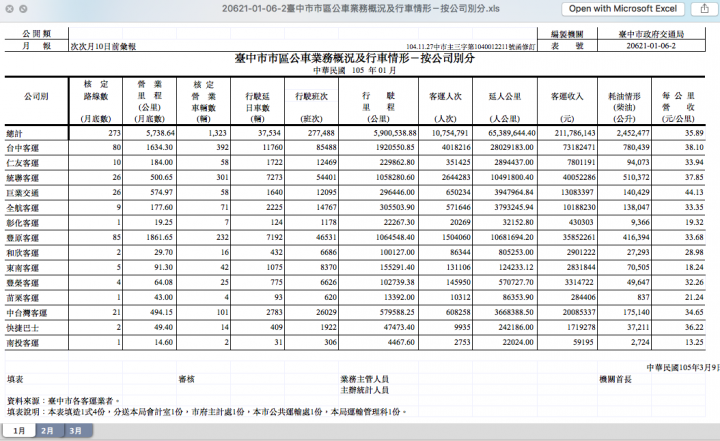Select the 全航客運 row label
This screenshot has height=441, width=720.
tap(22, 208)
